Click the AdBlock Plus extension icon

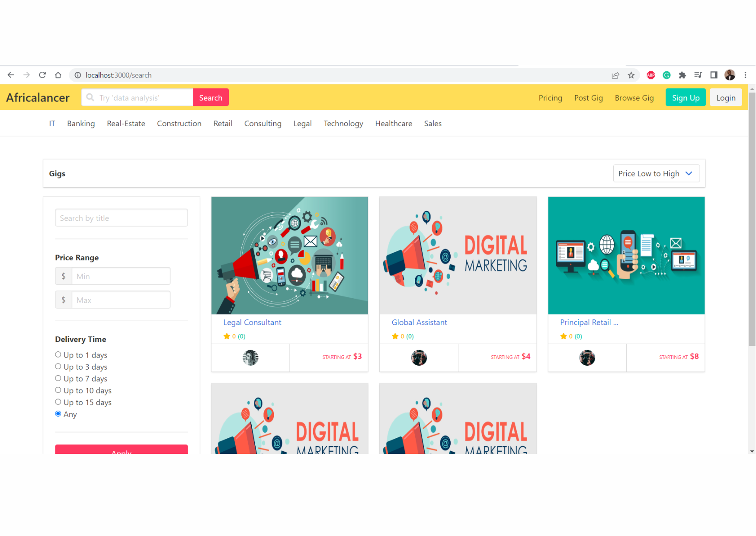(650, 75)
